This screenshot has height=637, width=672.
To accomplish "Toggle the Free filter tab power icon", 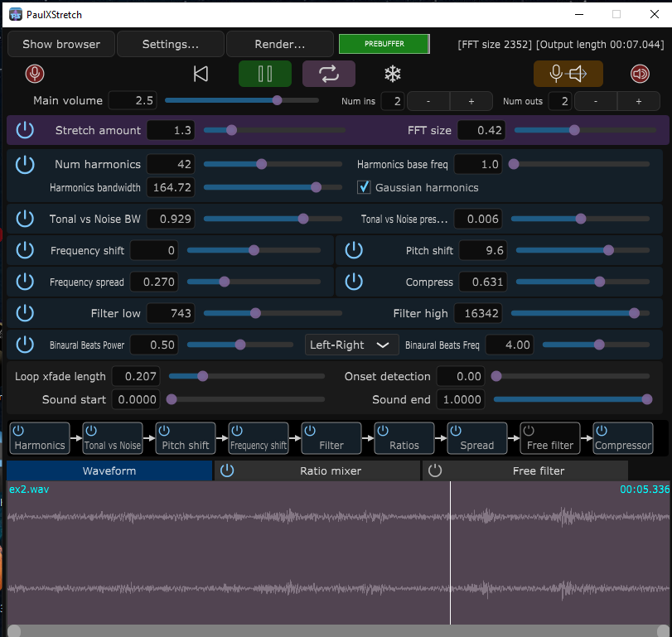I will click(x=435, y=471).
